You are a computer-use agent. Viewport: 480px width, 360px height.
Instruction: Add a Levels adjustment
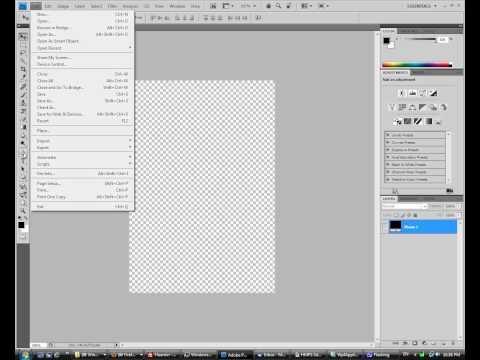click(x=412, y=93)
